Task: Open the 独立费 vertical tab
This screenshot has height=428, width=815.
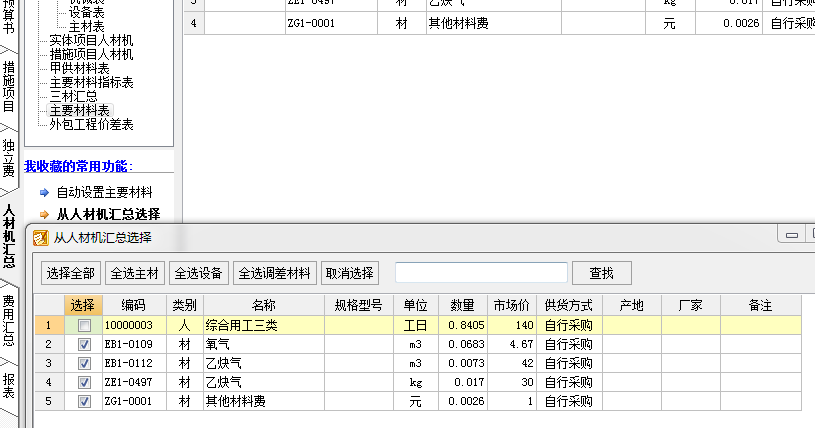Action: [8, 159]
